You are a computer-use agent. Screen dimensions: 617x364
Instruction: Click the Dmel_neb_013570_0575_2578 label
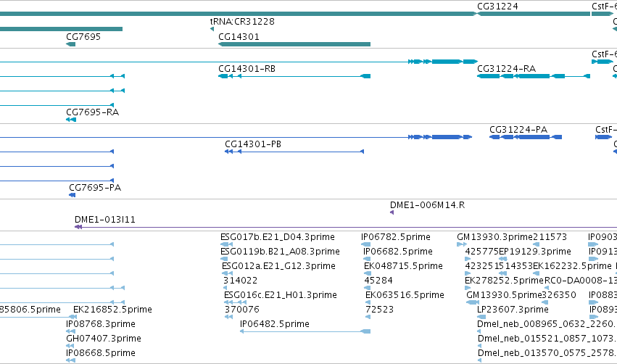[547, 353]
